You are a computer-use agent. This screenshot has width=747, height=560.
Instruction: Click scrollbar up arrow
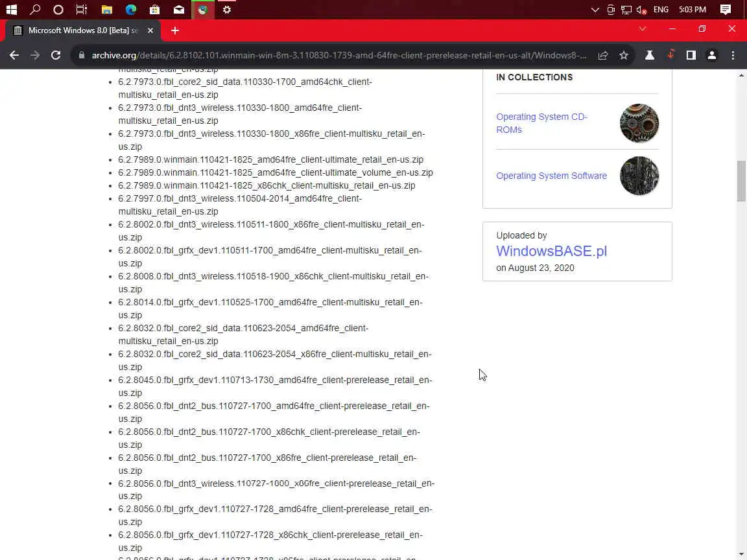click(x=741, y=75)
